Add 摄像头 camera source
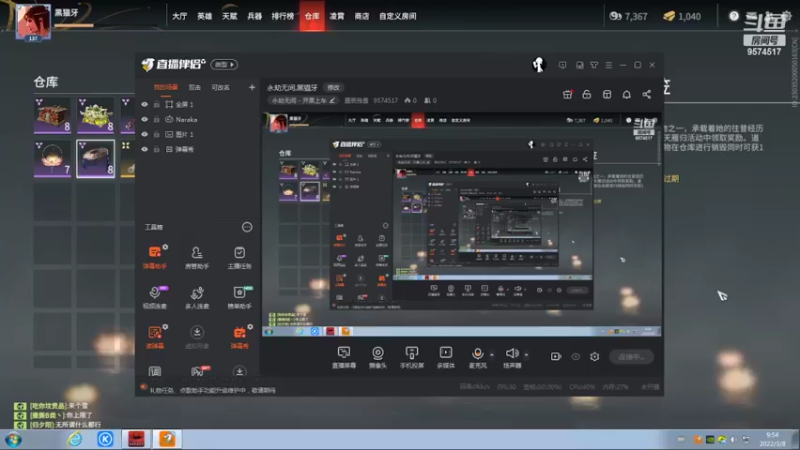800x450 pixels. (x=378, y=357)
